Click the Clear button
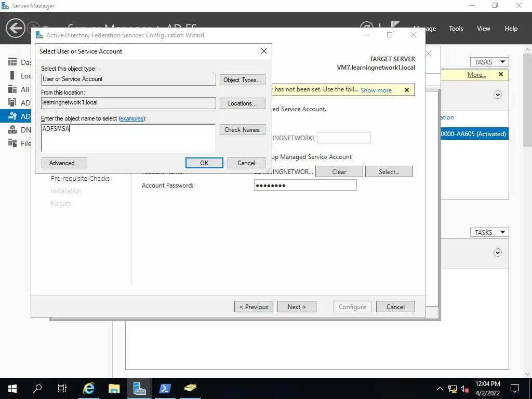This screenshot has height=399, width=532. [x=339, y=171]
